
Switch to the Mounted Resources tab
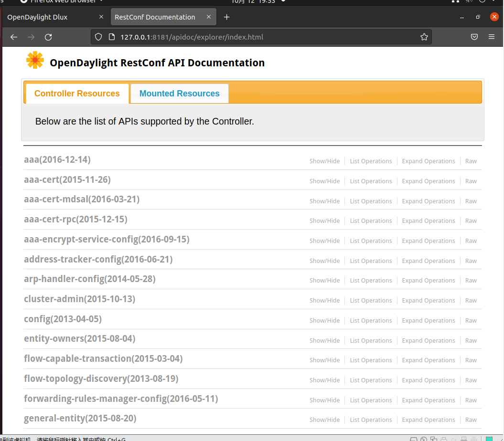179,94
